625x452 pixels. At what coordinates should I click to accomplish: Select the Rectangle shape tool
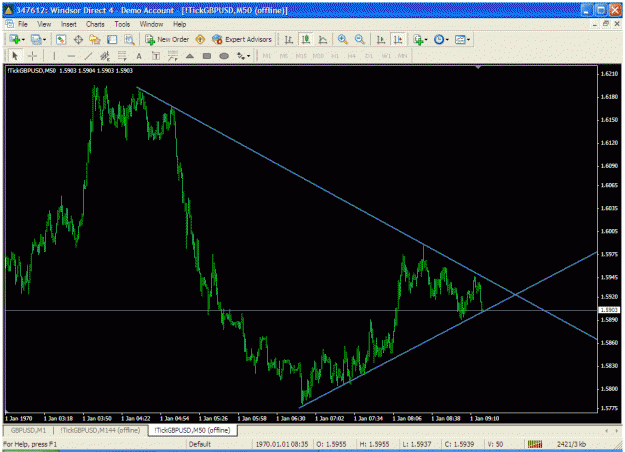click(x=206, y=56)
